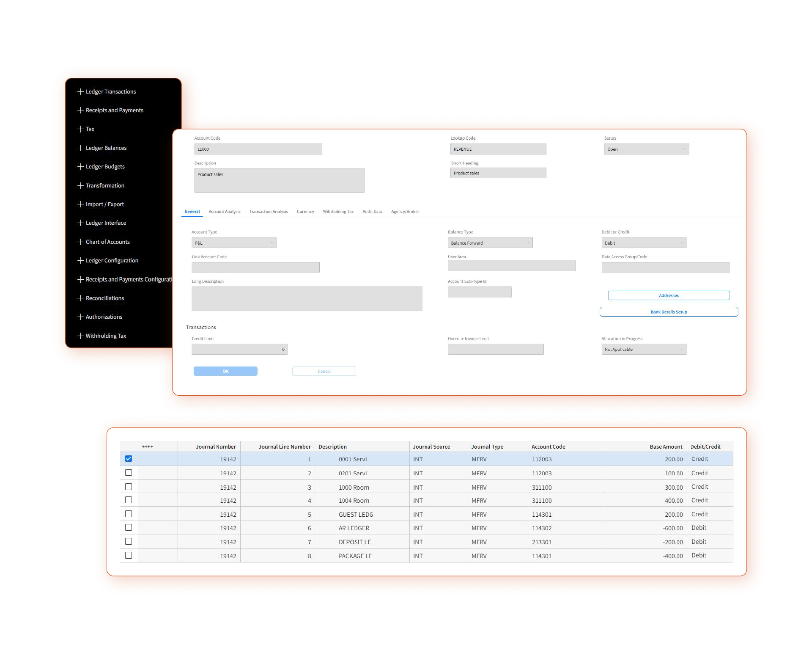Select the PACKAGE LE row checkbox

129,555
